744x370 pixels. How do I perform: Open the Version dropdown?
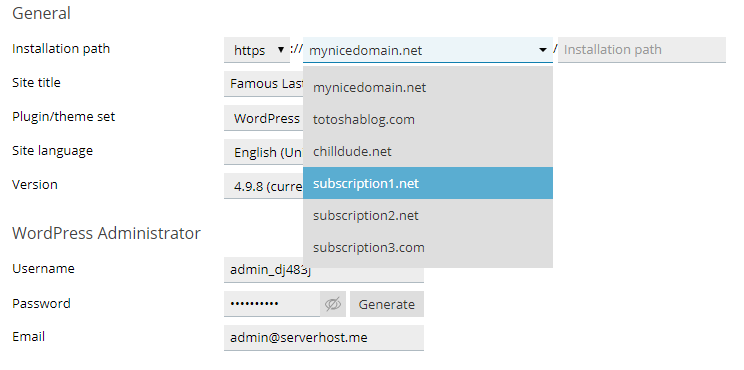click(263, 186)
